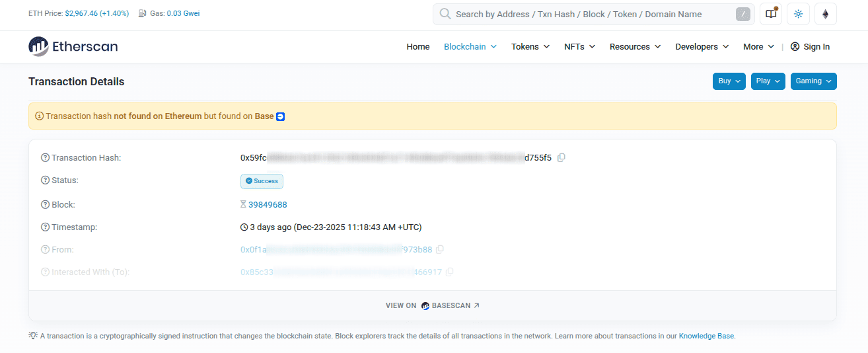
Task: Open the 0x85c33 contract address link
Action: [x=341, y=272]
